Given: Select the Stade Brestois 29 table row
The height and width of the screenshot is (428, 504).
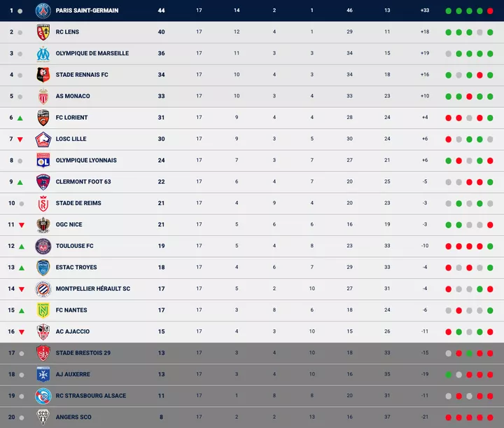Looking at the screenshot, I should [252, 353].
